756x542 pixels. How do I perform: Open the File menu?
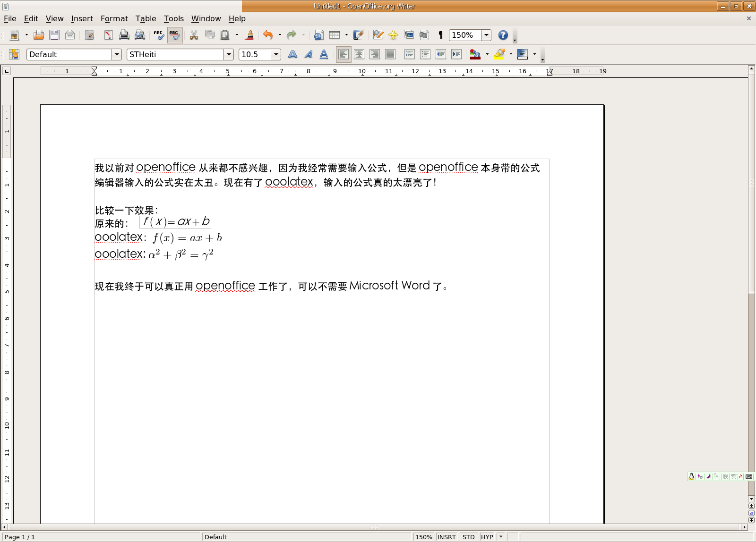point(10,18)
